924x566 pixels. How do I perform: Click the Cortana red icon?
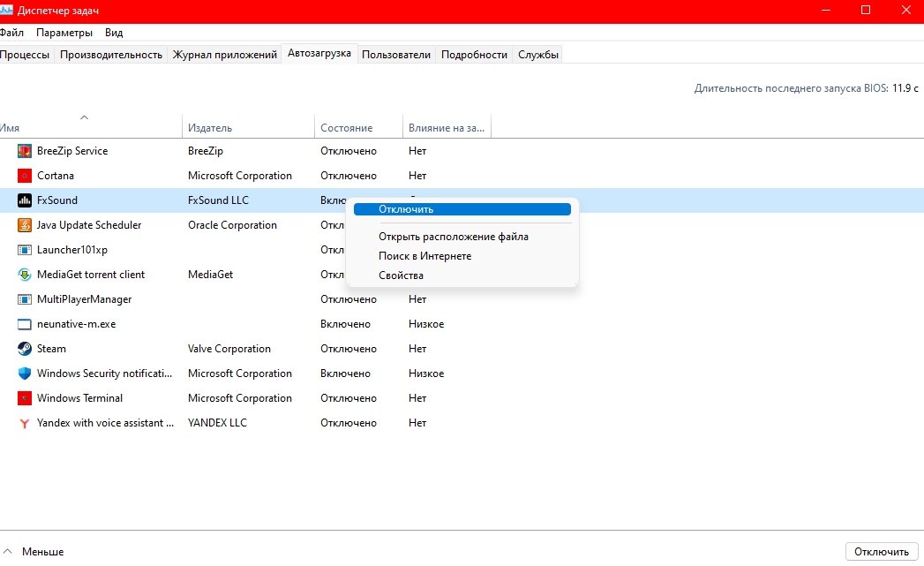(24, 176)
